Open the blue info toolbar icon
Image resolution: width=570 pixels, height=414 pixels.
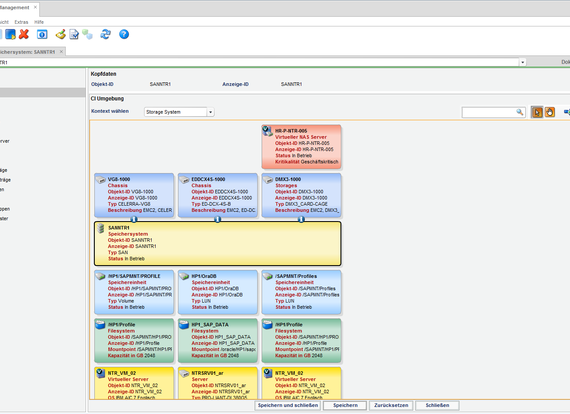point(42,35)
